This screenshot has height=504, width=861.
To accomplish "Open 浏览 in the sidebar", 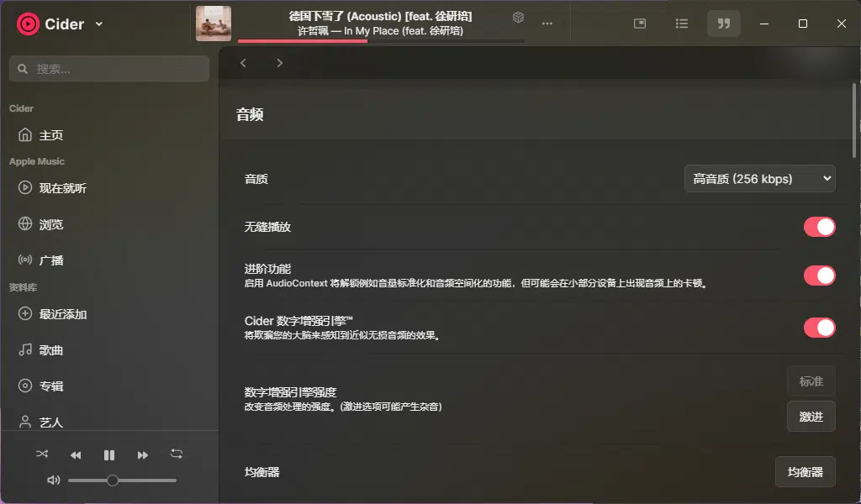I will [50, 224].
